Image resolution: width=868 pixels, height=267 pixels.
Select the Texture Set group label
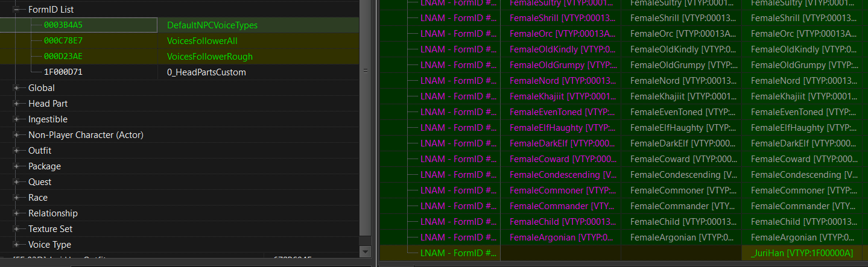point(51,229)
